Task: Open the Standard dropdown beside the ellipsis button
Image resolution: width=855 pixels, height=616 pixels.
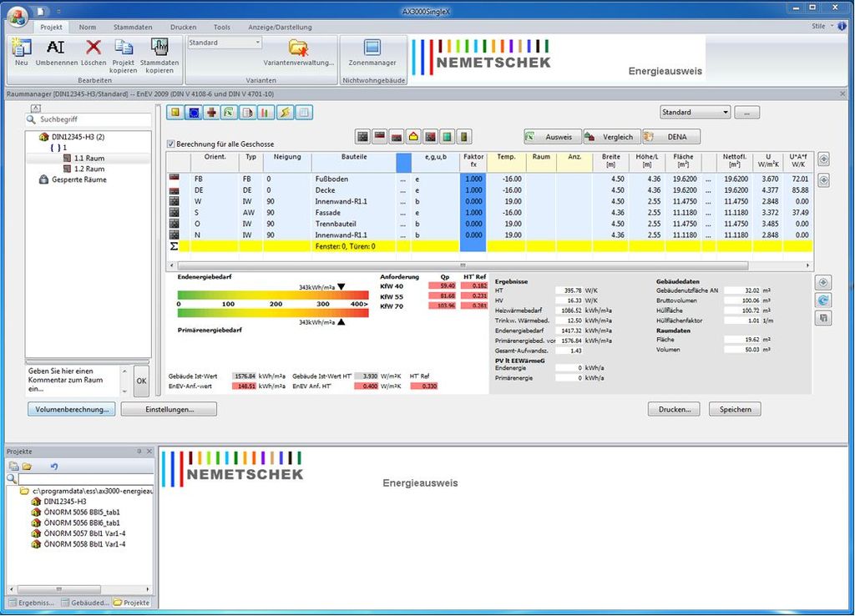Action: 695,113
